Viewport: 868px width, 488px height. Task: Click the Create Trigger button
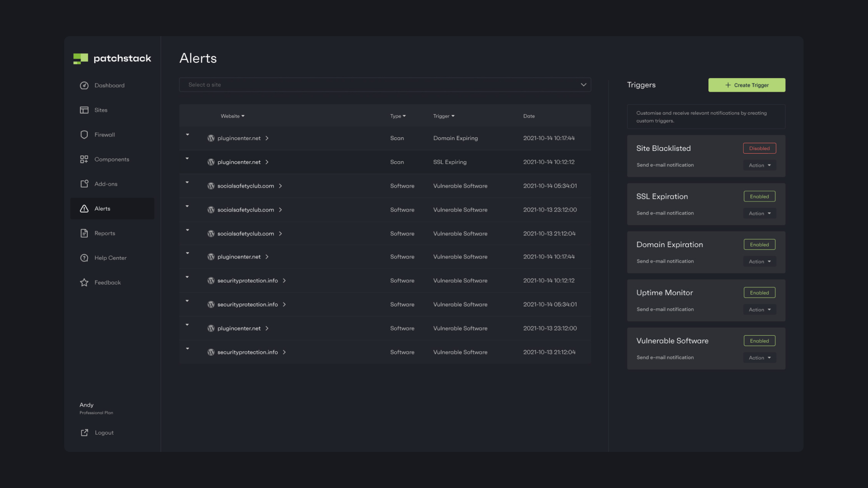click(x=746, y=85)
